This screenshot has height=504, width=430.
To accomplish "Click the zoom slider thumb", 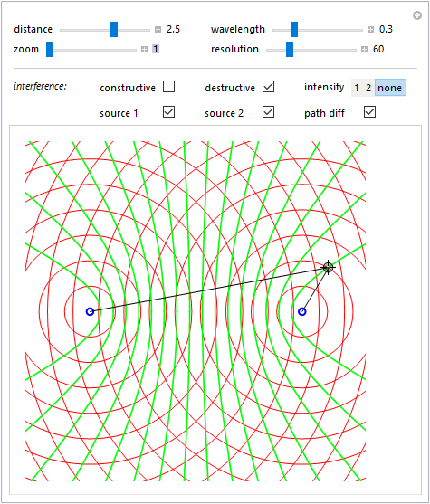I will point(50,50).
